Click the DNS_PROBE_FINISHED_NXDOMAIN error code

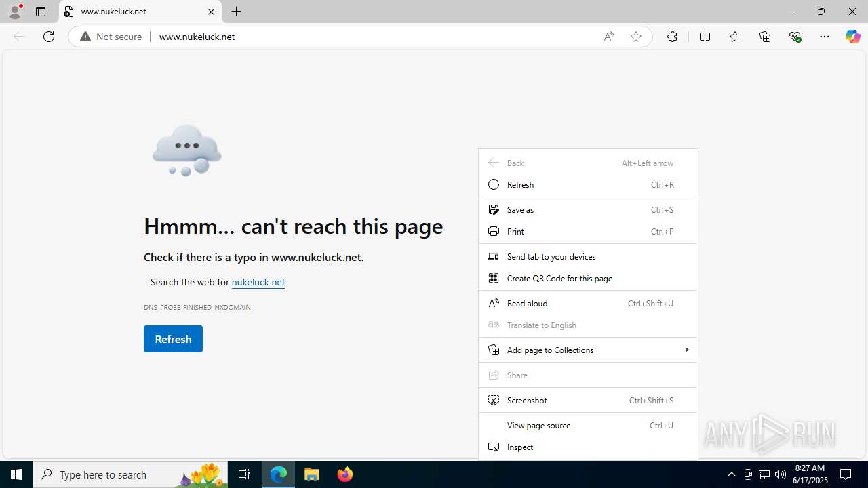(x=197, y=307)
